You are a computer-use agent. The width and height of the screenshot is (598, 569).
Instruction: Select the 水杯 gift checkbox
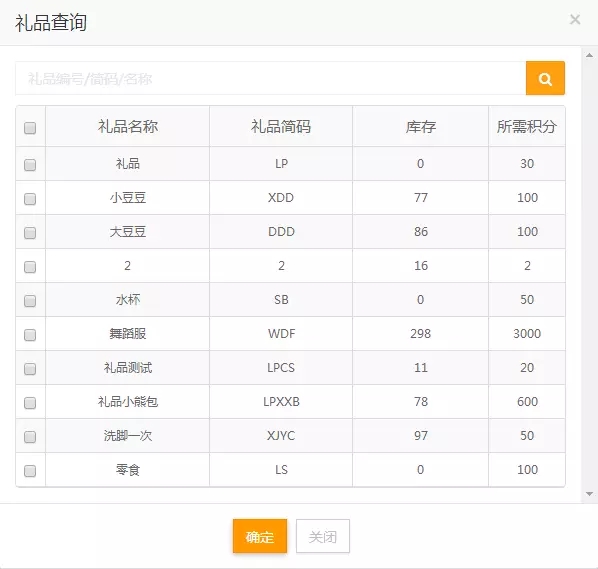tap(30, 301)
